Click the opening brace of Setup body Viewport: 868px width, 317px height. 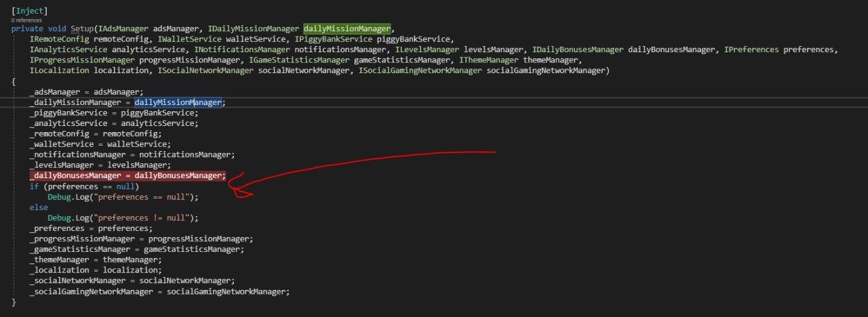14,81
